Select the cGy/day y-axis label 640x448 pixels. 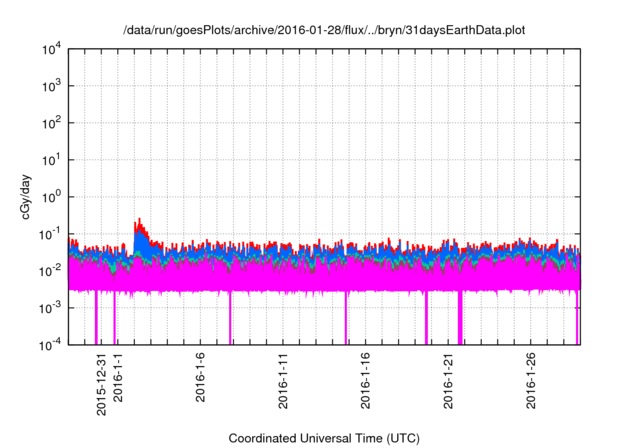[x=26, y=197]
